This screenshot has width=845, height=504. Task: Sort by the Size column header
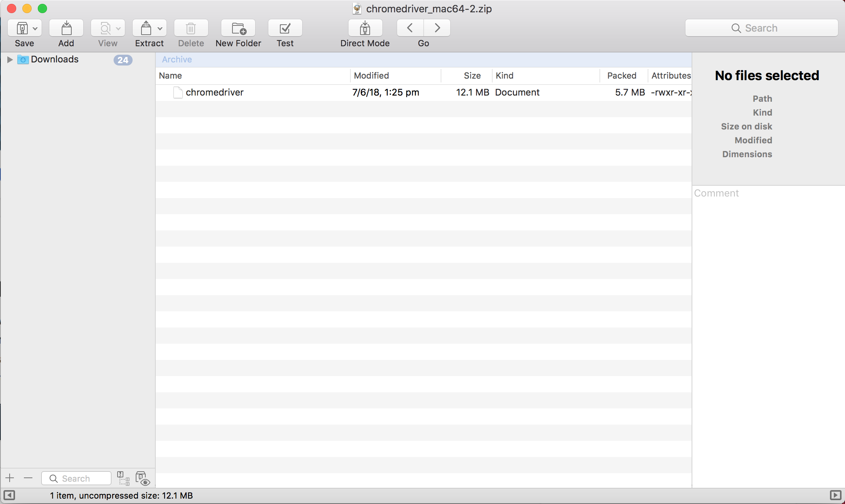[x=472, y=76]
